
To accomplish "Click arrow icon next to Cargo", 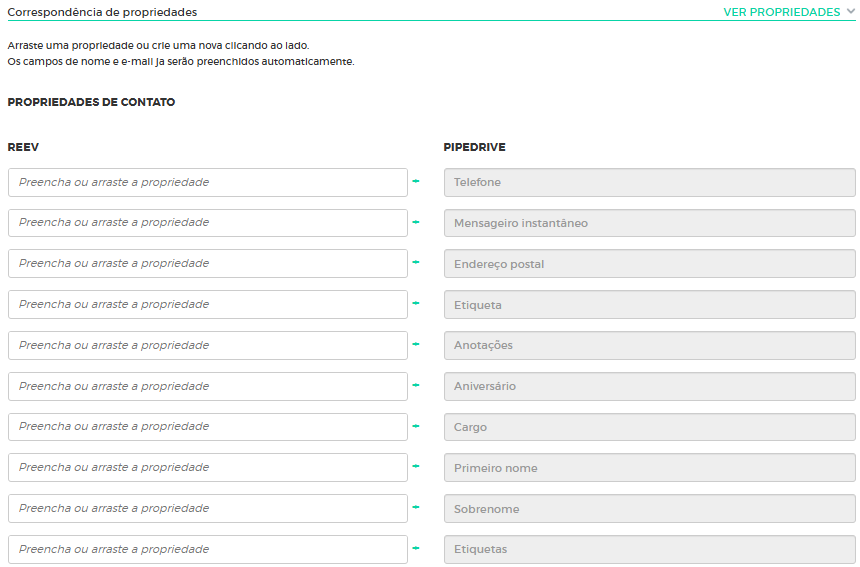I will click(416, 426).
